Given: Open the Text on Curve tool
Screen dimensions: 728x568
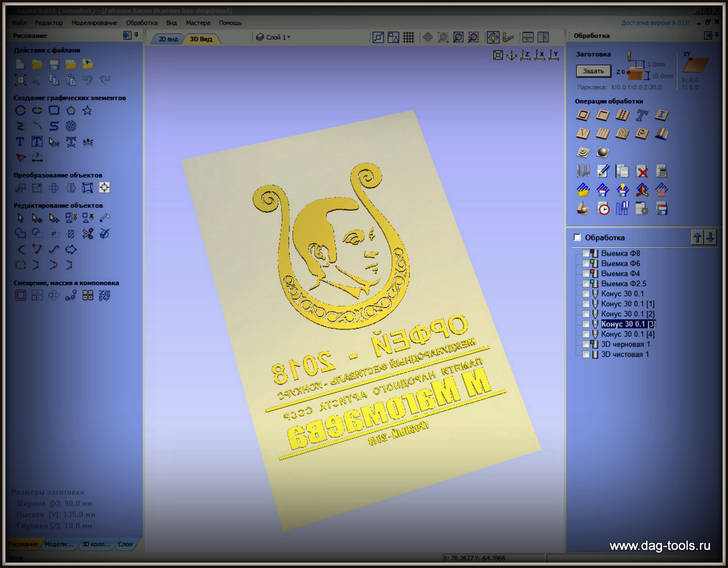Looking at the screenshot, I should tap(88, 142).
